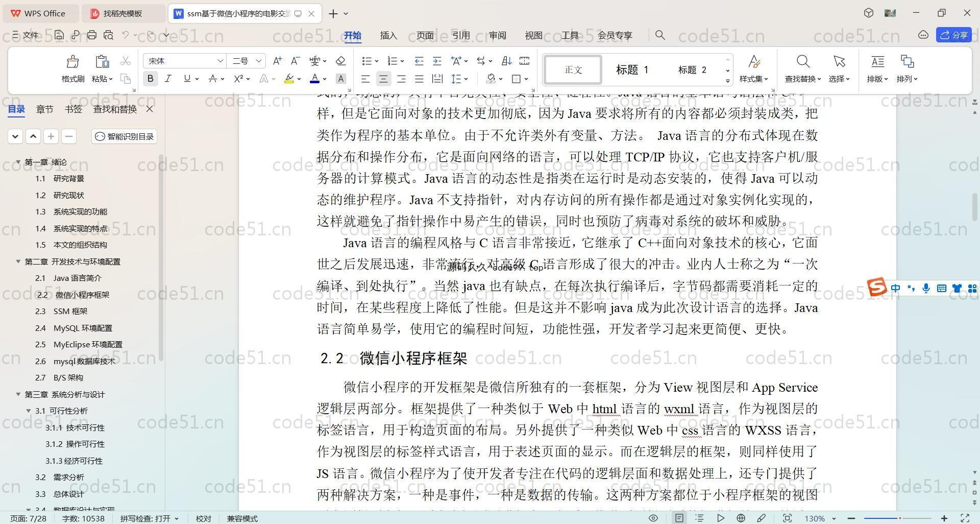Open the 页面 ribbon tab
Screen dimensions: 980x524
pos(425,35)
